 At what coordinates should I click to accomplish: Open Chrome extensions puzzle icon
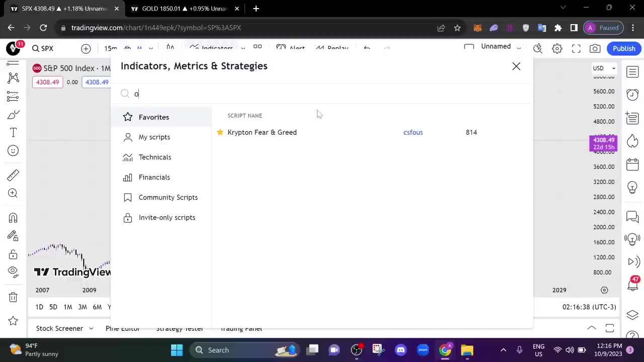(x=558, y=28)
